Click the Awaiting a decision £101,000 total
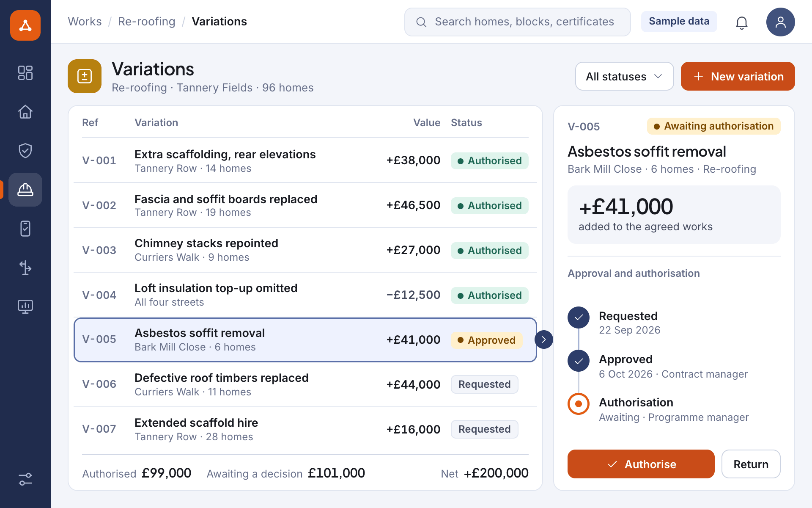The height and width of the screenshot is (508, 812). (x=285, y=473)
